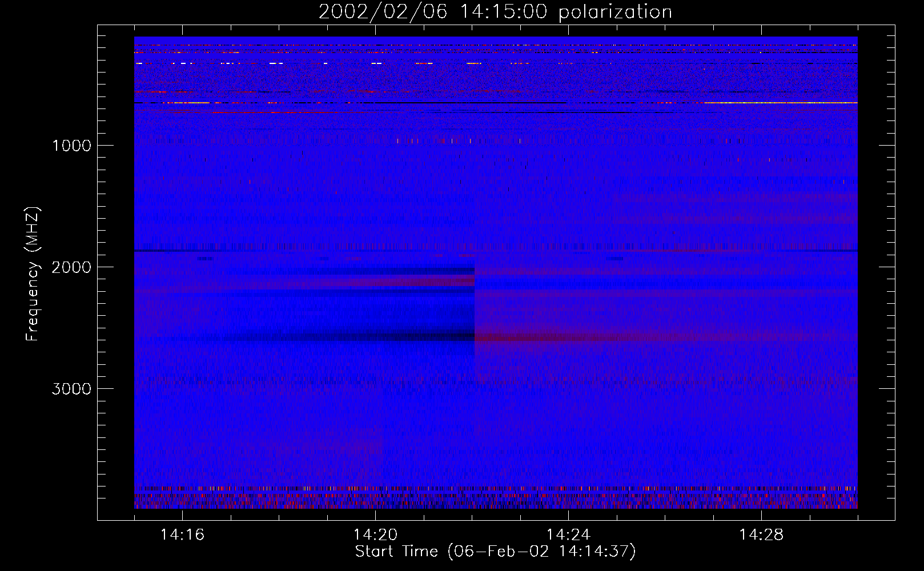The height and width of the screenshot is (571, 924).
Task: Click the '14:20' time axis label
Action: (375, 535)
